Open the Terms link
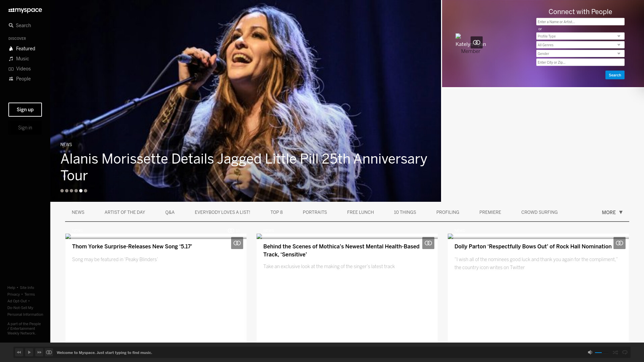 (30, 295)
